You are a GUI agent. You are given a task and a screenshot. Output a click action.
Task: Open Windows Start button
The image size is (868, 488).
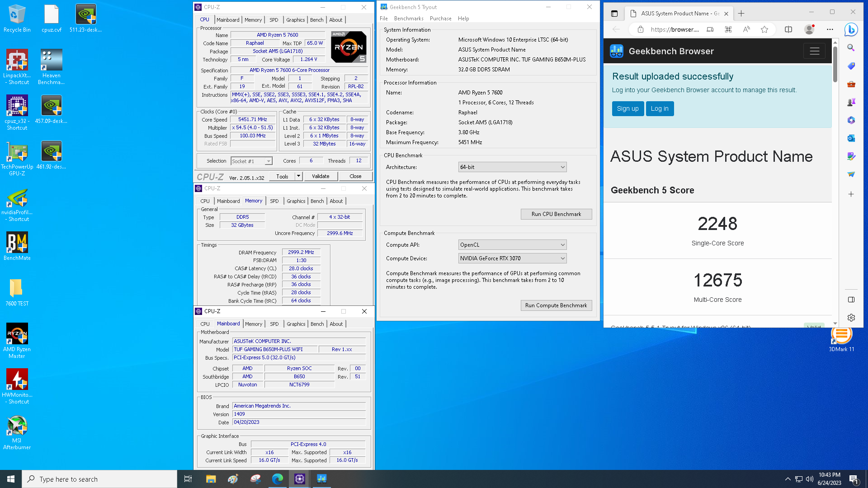[x=11, y=479]
